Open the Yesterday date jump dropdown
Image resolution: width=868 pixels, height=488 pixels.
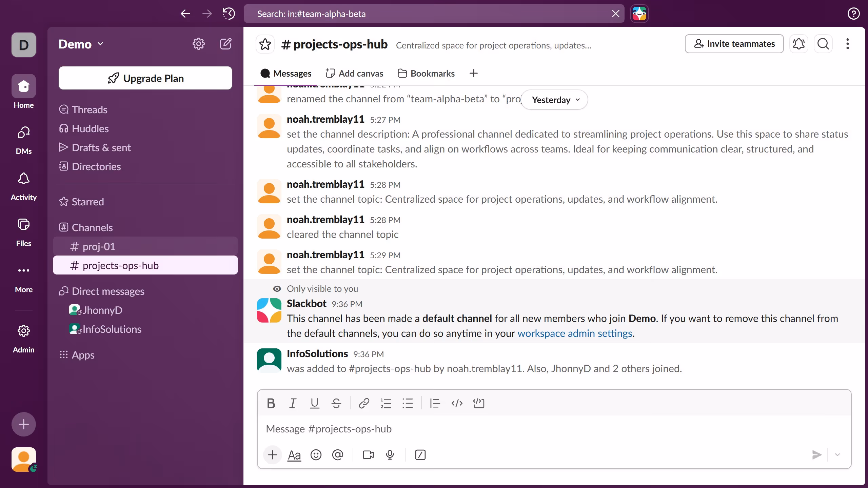[555, 100]
